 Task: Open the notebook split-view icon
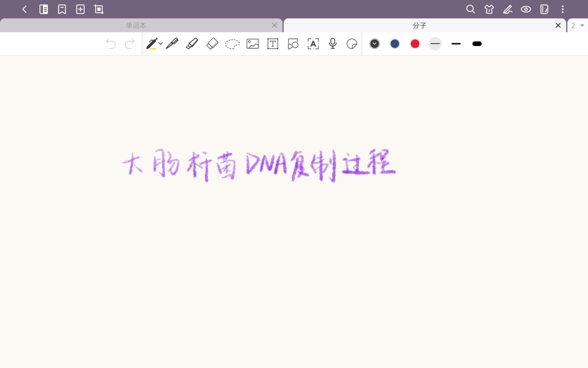coord(544,9)
